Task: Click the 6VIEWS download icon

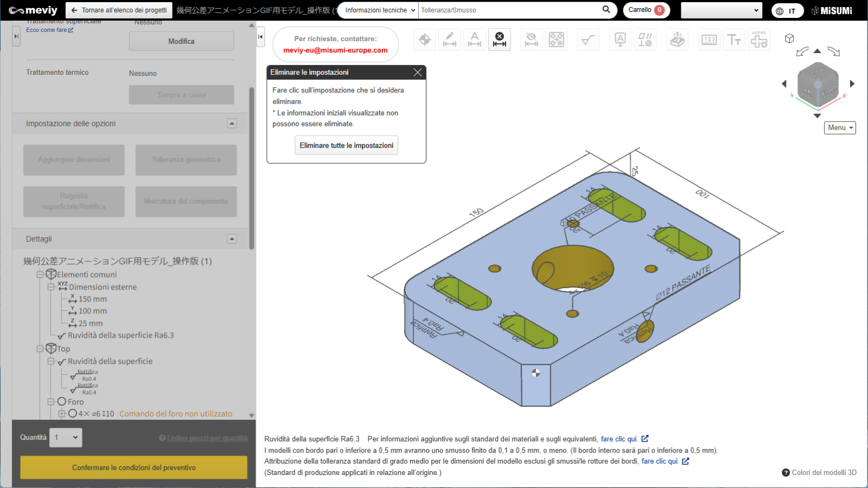Action: (759, 40)
